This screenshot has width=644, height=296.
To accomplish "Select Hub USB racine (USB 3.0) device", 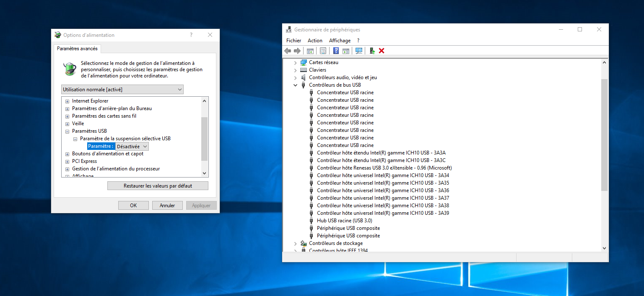I will [344, 221].
